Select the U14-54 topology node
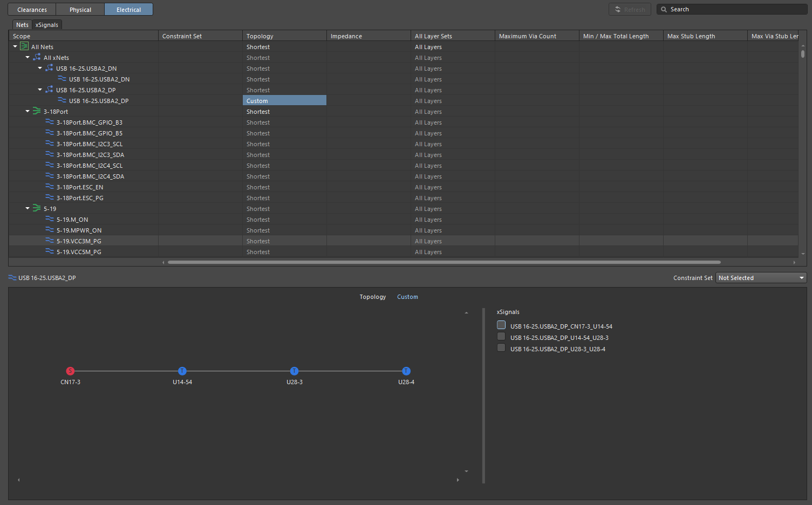Image resolution: width=812 pixels, height=505 pixels. (x=182, y=371)
